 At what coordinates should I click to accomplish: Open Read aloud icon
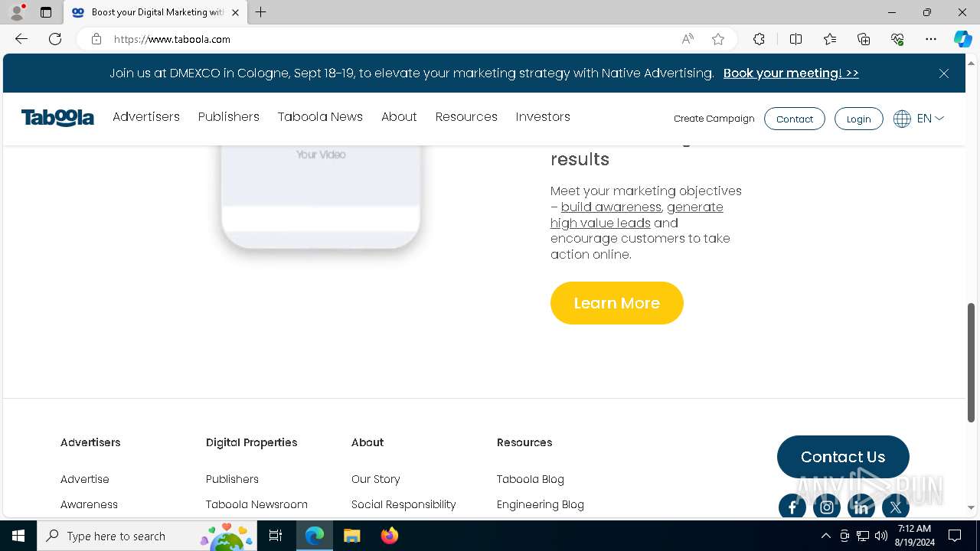click(688, 39)
